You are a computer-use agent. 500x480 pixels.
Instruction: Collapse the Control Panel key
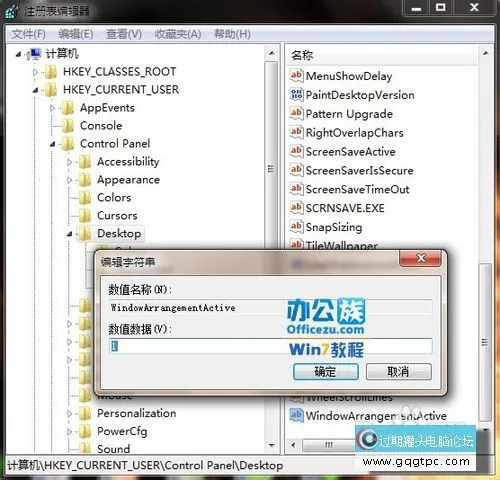[52, 144]
